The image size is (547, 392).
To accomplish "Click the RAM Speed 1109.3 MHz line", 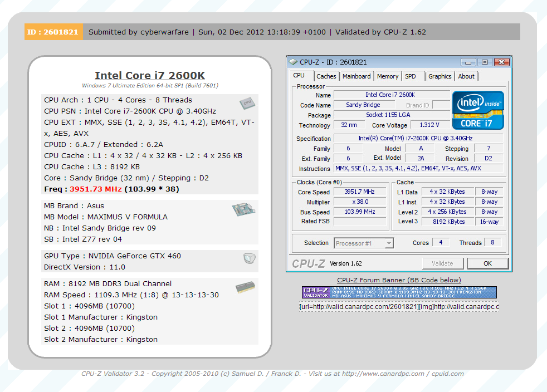I will coord(131,295).
